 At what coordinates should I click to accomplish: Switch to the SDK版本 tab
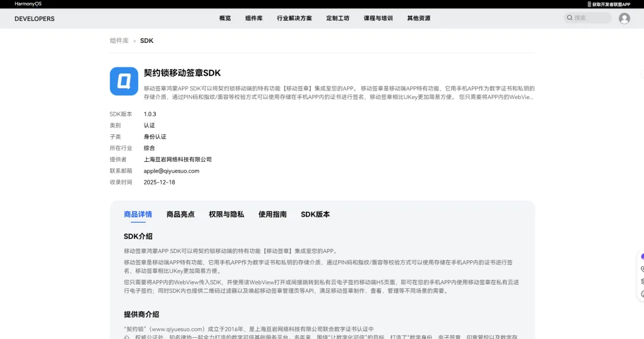tap(315, 214)
